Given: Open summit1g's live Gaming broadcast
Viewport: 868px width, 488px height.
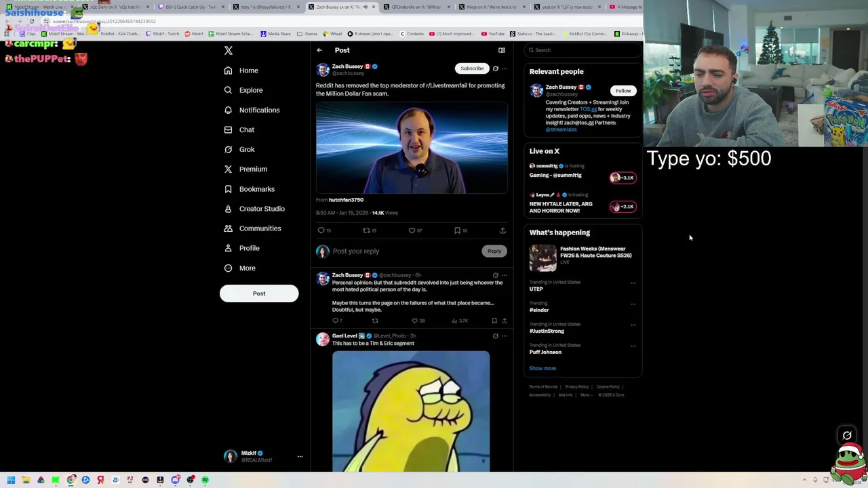Looking at the screenshot, I should pyautogui.click(x=583, y=171).
